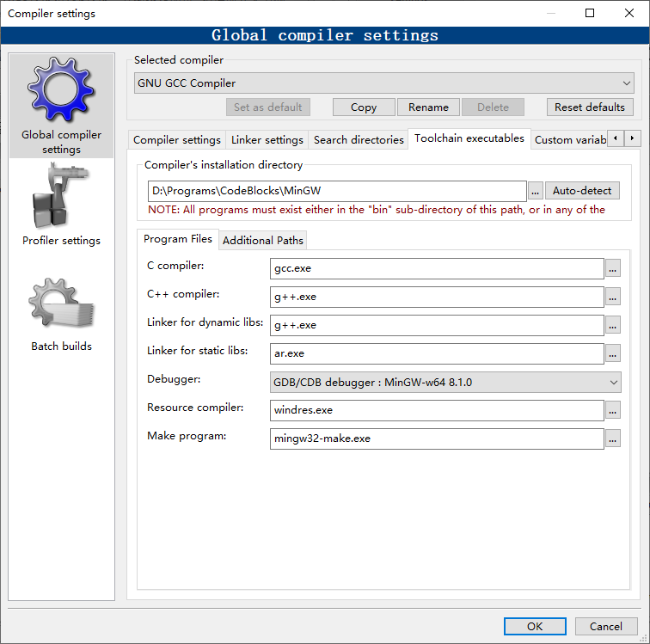Open Batch builds gear icon
Image resolution: width=650 pixels, height=644 pixels.
pos(61,303)
